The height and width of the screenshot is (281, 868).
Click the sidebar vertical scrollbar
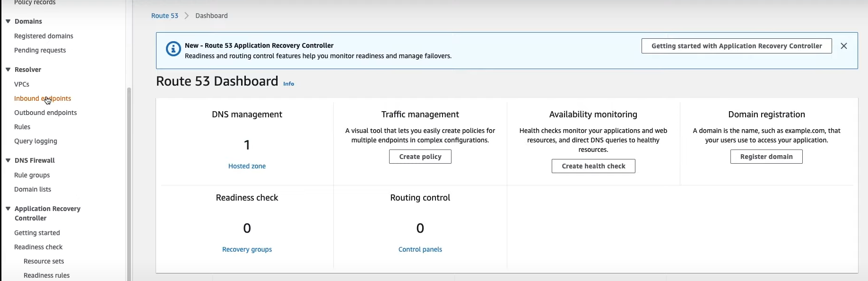click(x=129, y=184)
